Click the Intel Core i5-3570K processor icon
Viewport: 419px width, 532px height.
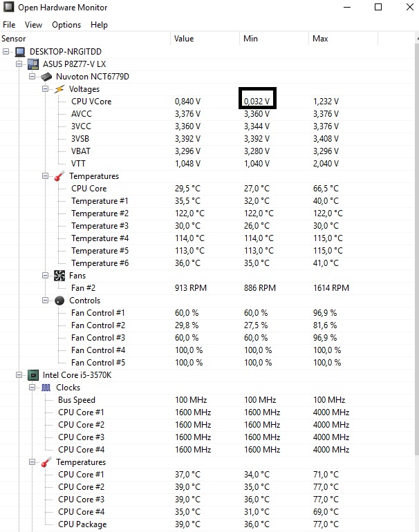(x=32, y=375)
